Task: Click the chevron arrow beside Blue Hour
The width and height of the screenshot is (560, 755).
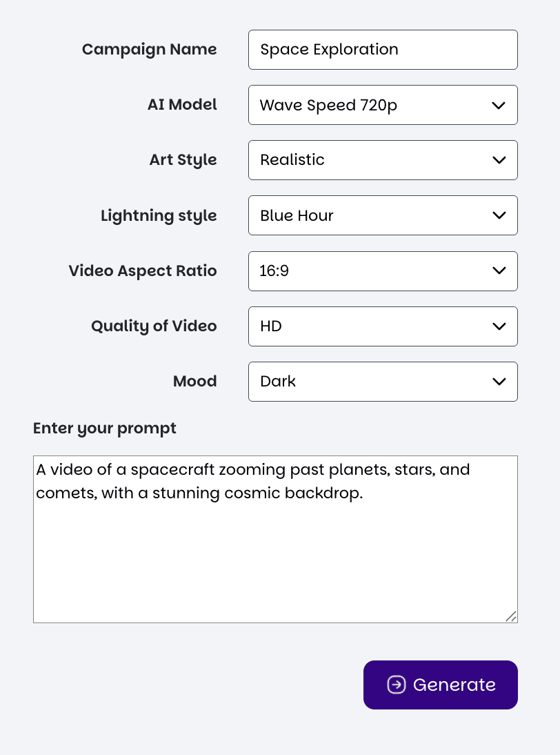Action: tap(499, 216)
